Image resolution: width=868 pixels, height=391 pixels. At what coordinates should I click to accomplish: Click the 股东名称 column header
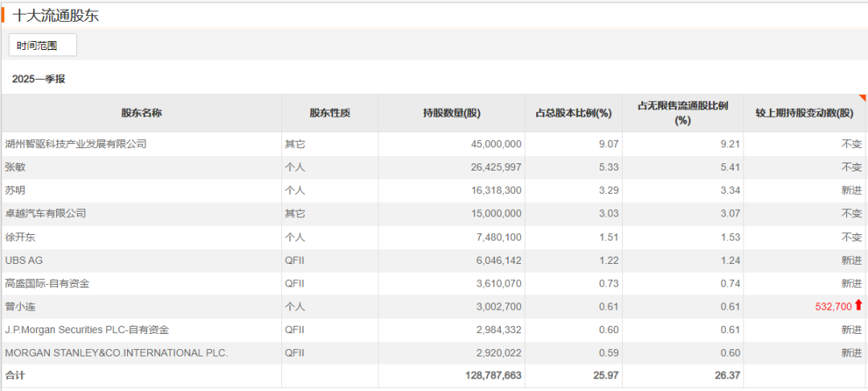141,113
